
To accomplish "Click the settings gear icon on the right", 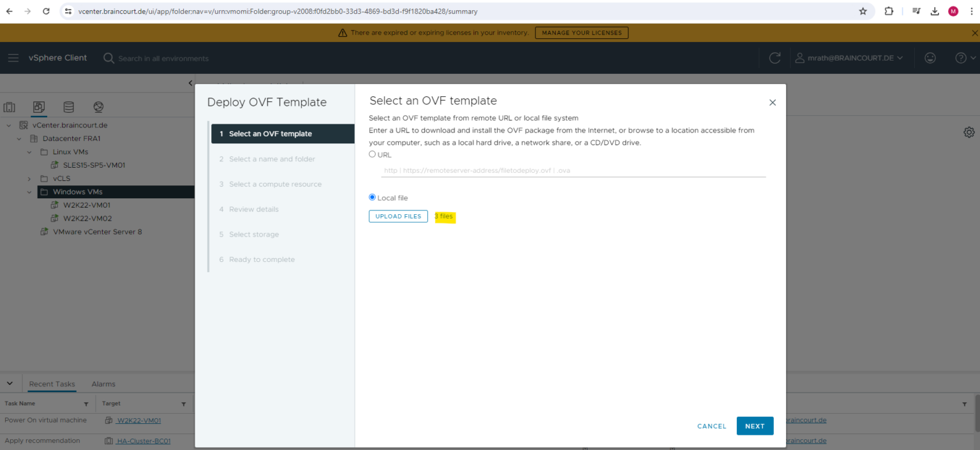I will tap(969, 131).
